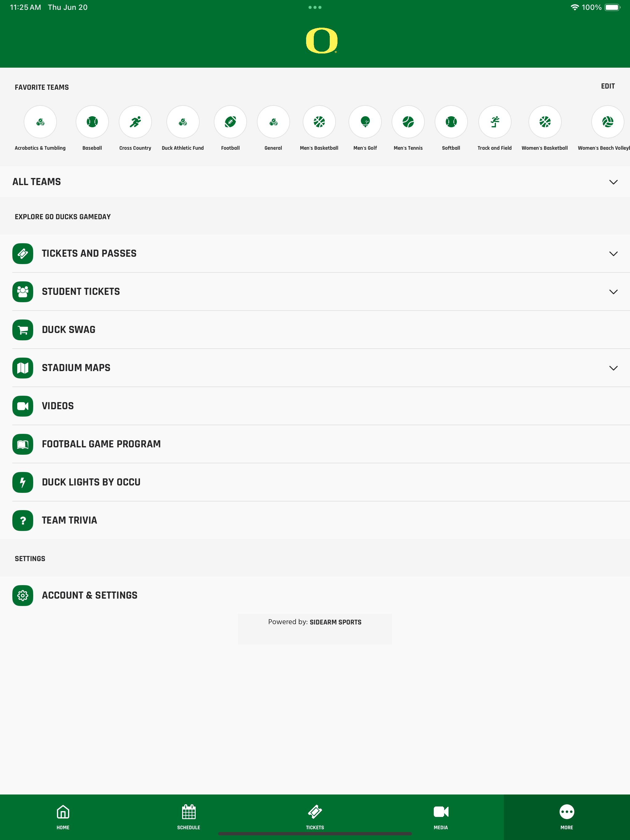Image resolution: width=630 pixels, height=840 pixels.
Task: Open Cross Country team icon
Action: point(135,122)
